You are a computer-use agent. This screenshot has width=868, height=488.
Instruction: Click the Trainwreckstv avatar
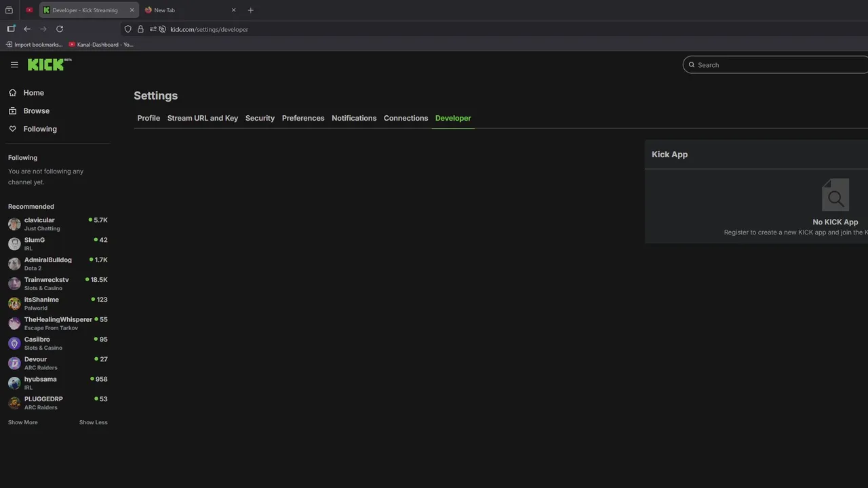14,284
